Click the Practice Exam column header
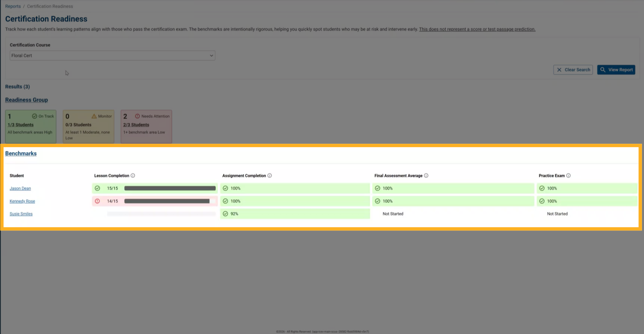 click(x=552, y=176)
